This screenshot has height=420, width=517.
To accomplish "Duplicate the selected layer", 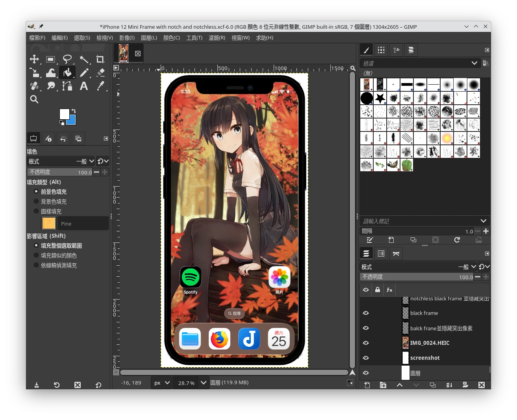I will click(x=432, y=385).
